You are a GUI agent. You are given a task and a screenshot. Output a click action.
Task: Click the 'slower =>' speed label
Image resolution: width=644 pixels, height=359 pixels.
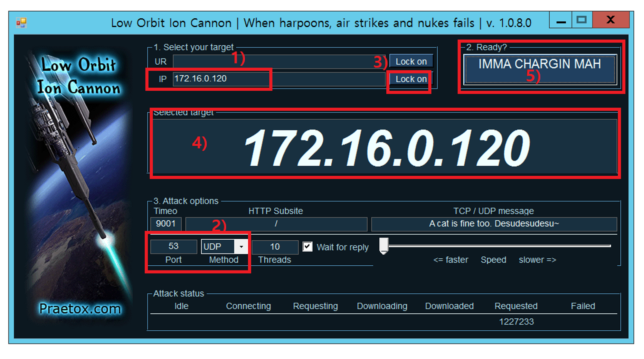[537, 260]
